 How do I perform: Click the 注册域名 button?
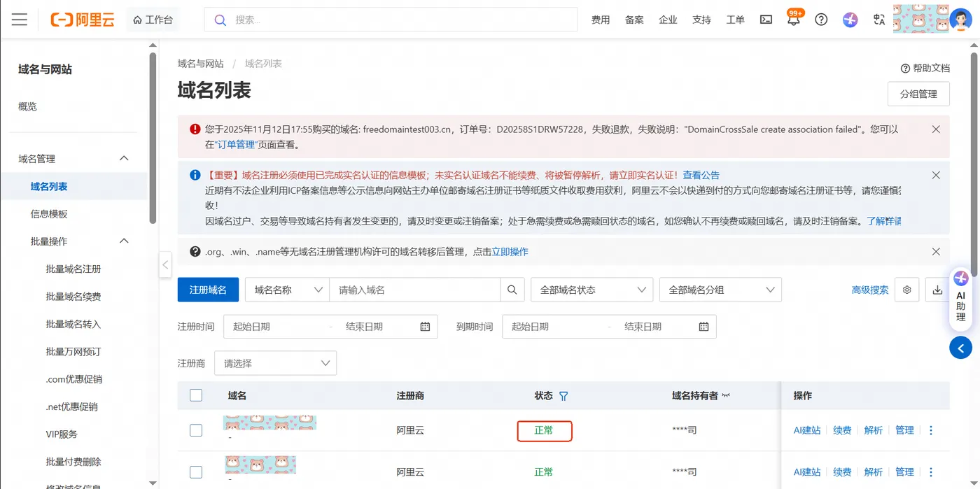tap(208, 289)
